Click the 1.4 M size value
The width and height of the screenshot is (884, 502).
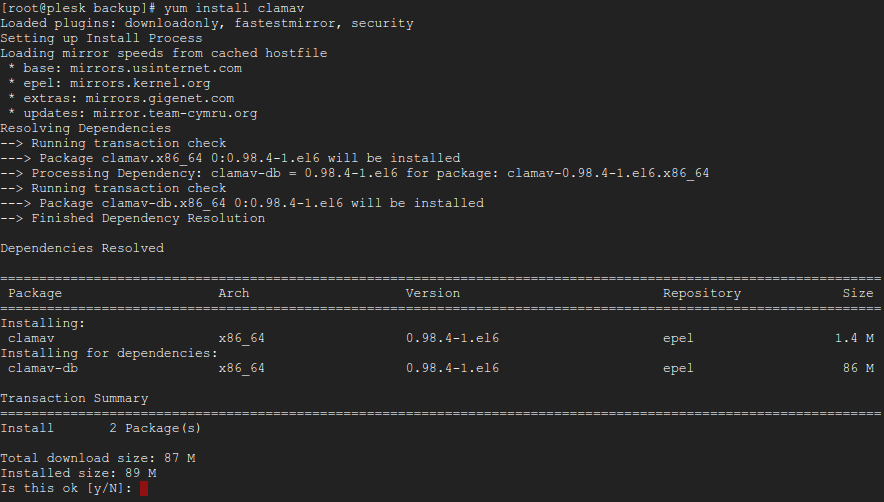(x=854, y=338)
